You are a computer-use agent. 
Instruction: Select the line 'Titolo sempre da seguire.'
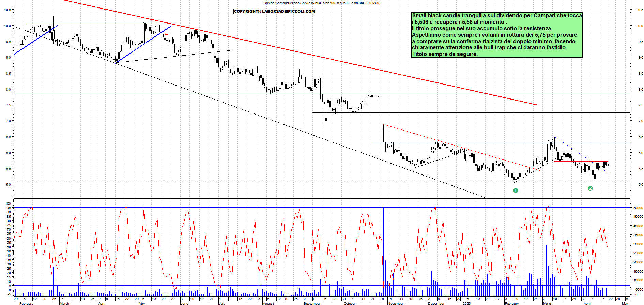[445, 54]
